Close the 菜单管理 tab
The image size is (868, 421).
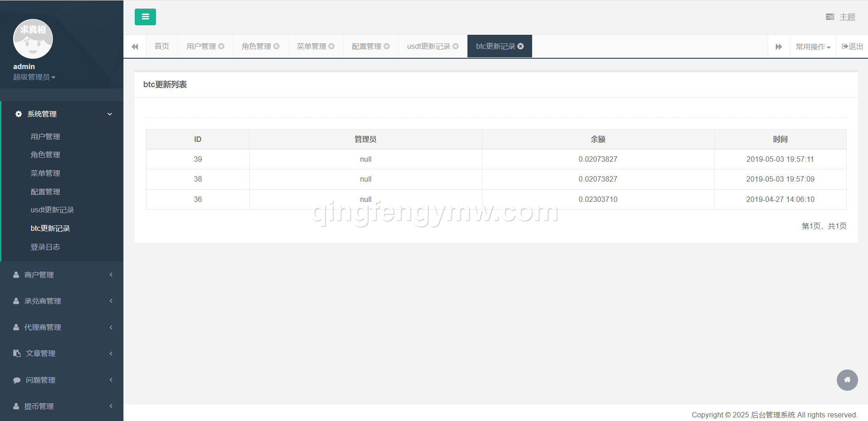332,46
